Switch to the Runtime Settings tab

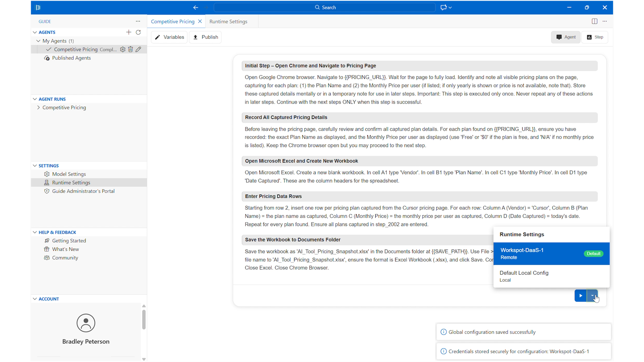click(228, 22)
